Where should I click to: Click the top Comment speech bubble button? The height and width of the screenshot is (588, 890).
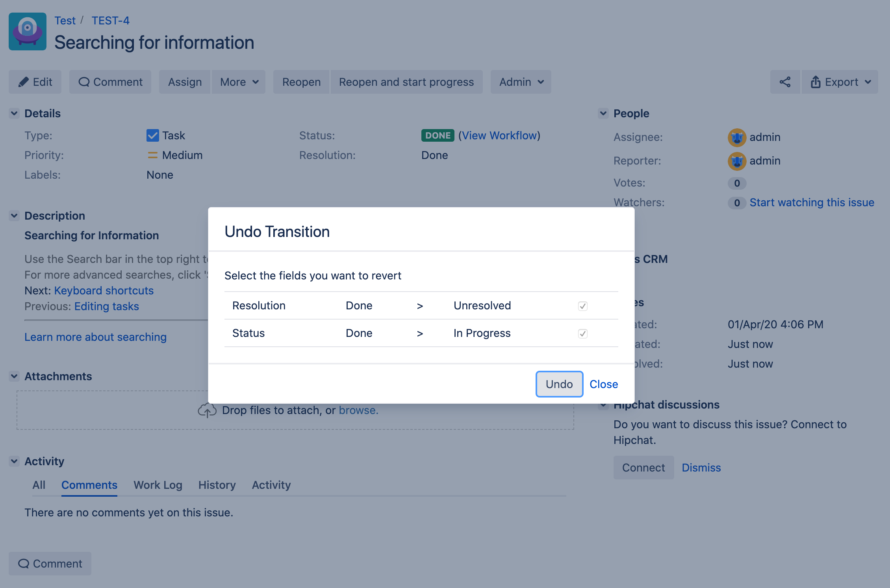pos(110,82)
